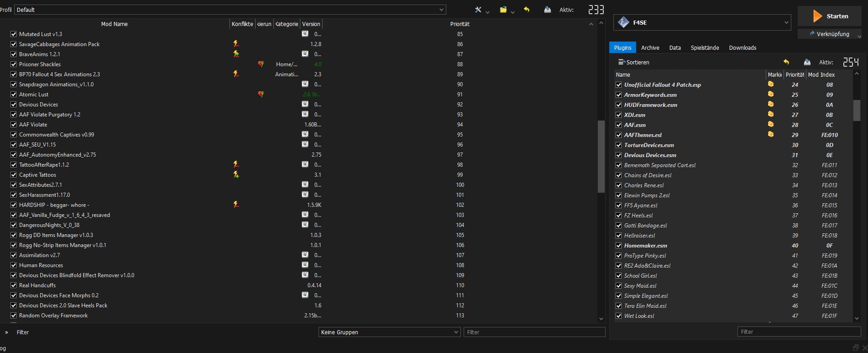Screen dimensions: 868x353
Task: Uncheck the Mutated Lust v1.3 mod
Action: (x=14, y=34)
